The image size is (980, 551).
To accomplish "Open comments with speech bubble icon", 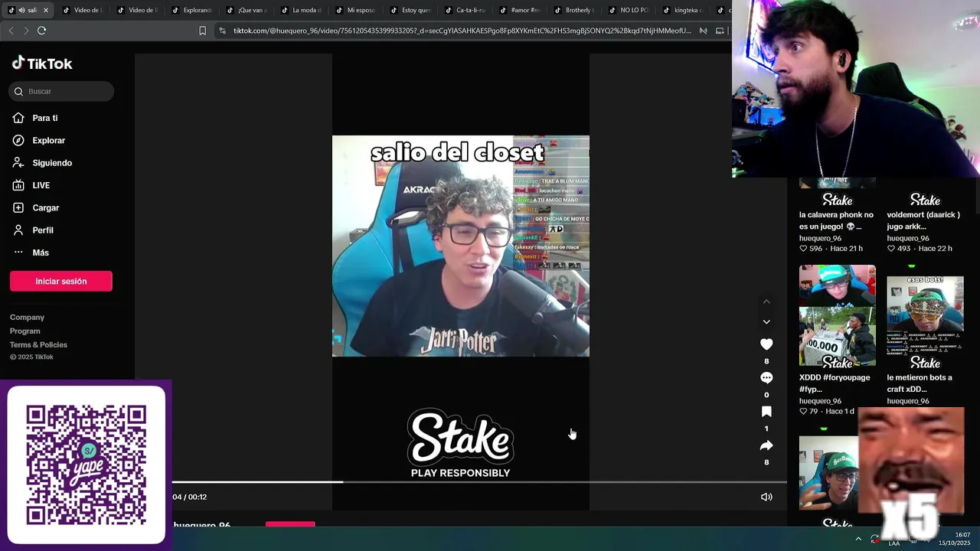I will (766, 378).
